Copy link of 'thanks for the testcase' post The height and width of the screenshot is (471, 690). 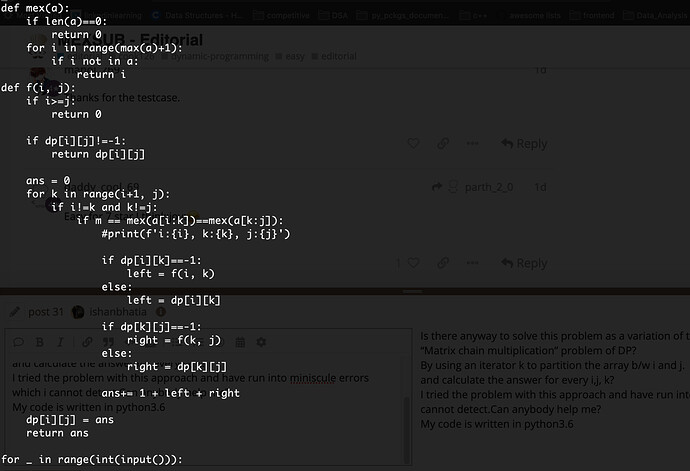pos(443,143)
